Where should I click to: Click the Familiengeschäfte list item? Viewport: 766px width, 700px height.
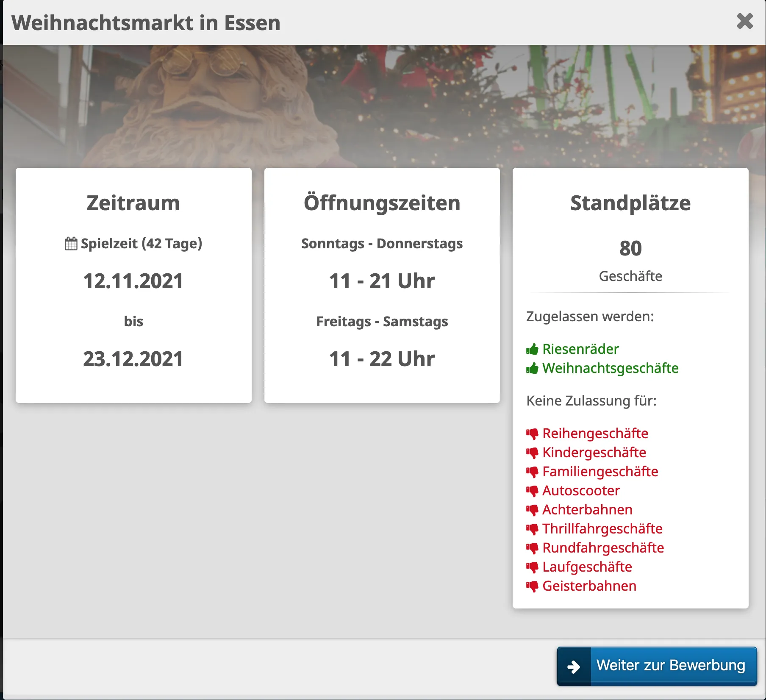click(600, 472)
